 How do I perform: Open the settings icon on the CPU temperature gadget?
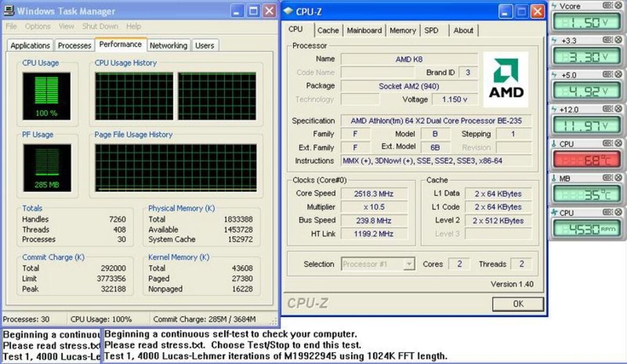(x=607, y=143)
